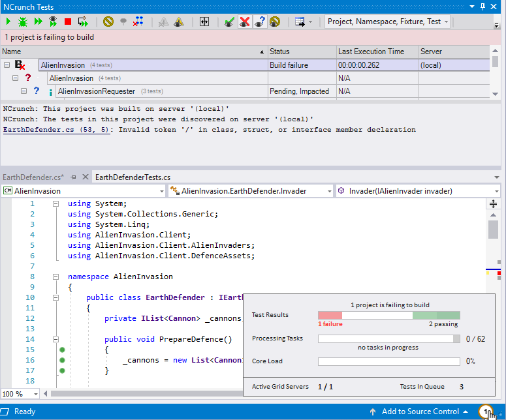The image size is (506, 420).
Task: Switch to the EarthDefender.cs tab
Action: coord(33,177)
